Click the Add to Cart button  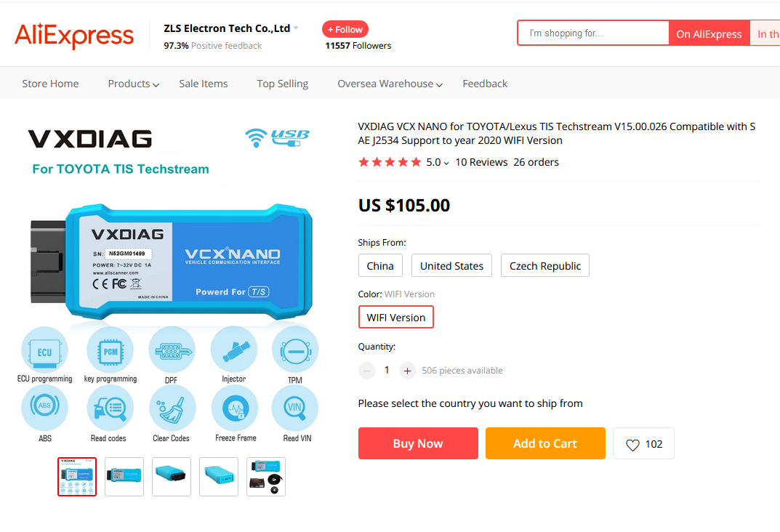tap(544, 444)
